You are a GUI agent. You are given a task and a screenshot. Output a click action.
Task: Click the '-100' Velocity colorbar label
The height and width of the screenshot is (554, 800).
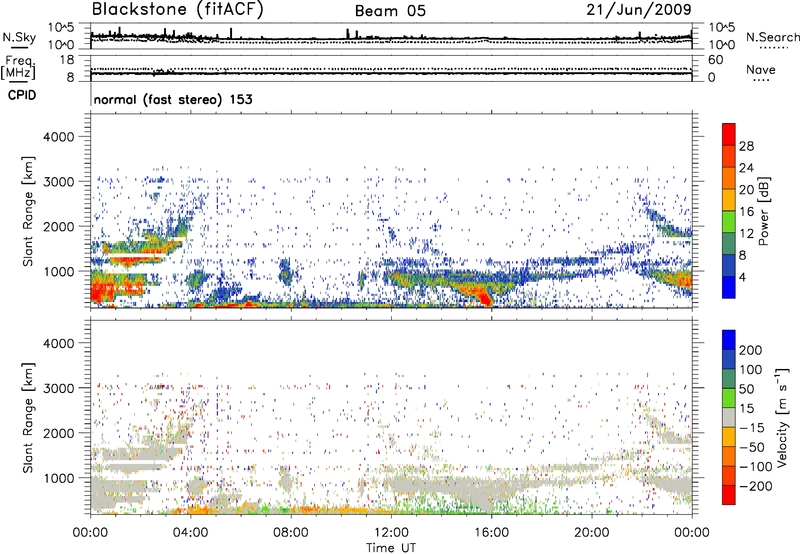pyautogui.click(x=755, y=466)
